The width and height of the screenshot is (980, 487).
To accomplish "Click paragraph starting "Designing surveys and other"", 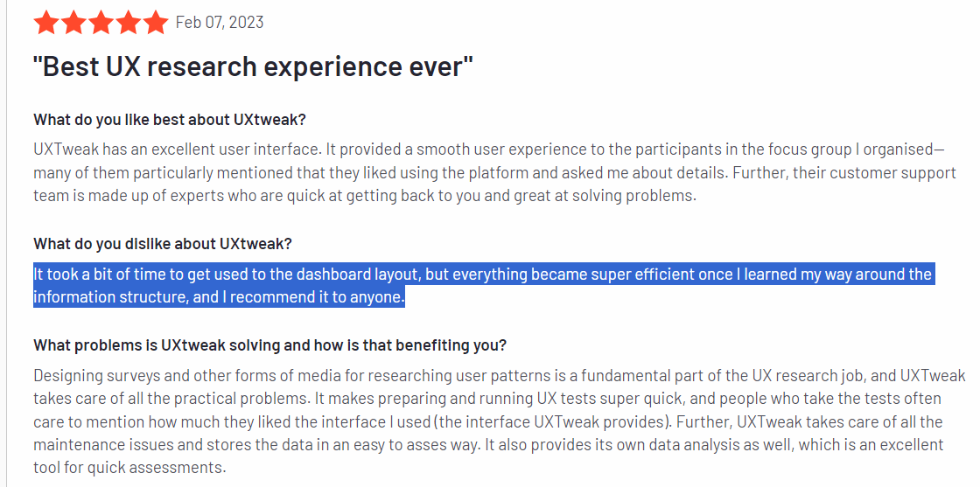I will tap(499, 376).
